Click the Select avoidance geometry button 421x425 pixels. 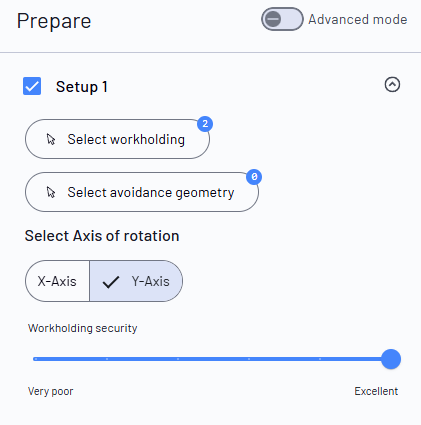[x=142, y=192]
